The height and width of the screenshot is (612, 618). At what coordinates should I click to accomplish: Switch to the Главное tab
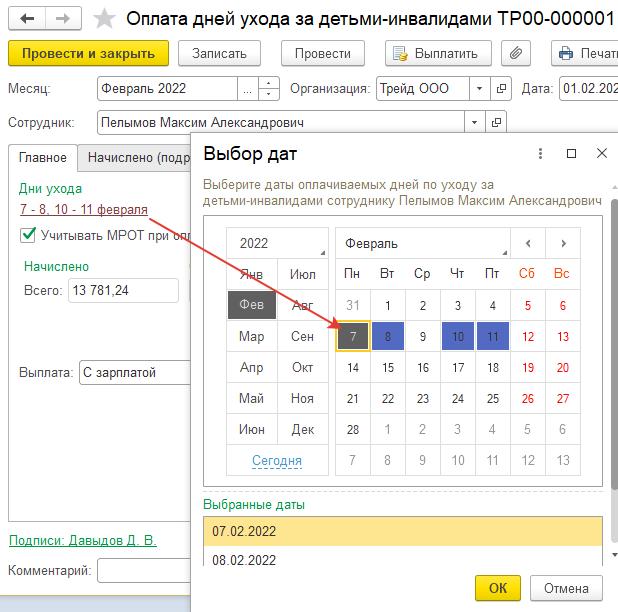(x=43, y=158)
